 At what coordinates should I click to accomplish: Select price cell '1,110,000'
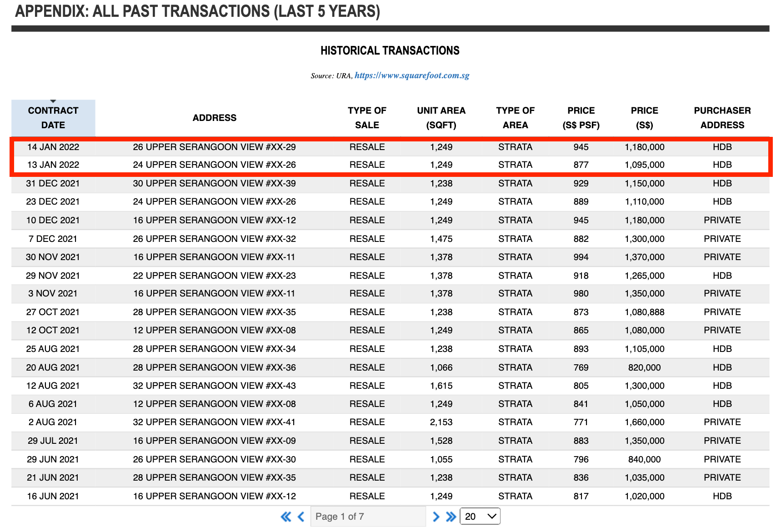pos(645,201)
